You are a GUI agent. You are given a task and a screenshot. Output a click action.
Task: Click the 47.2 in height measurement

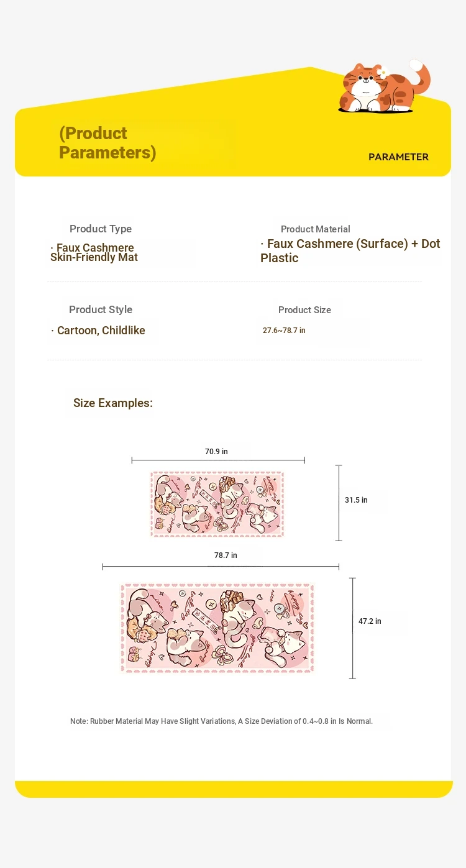tap(370, 621)
